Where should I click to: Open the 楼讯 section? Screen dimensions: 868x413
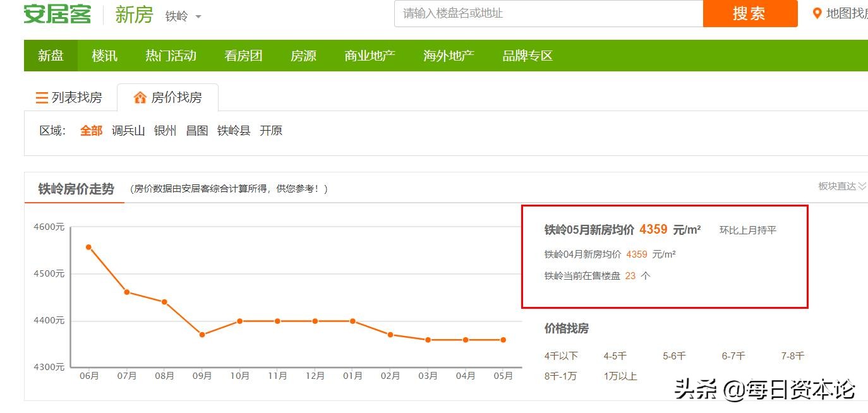[x=104, y=56]
